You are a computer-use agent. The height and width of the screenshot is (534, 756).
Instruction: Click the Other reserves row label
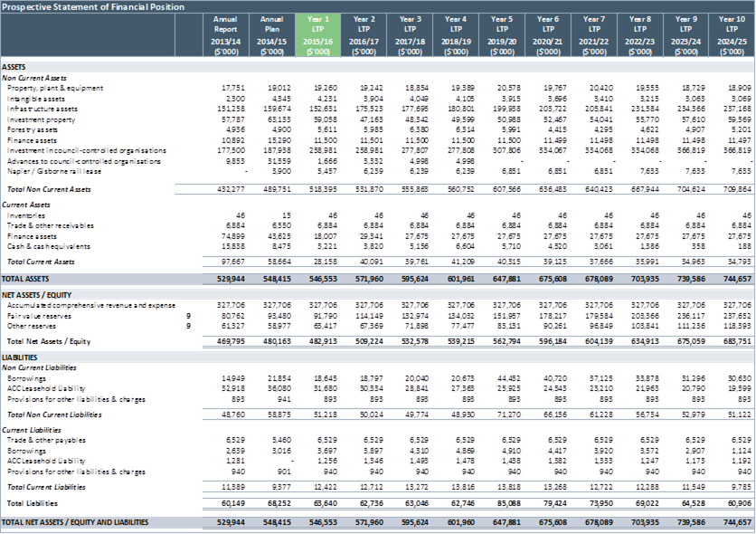(32, 326)
